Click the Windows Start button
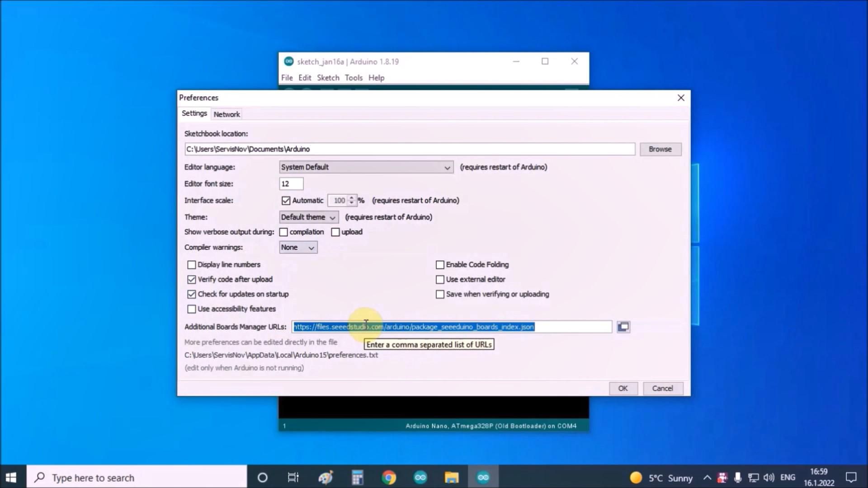This screenshot has width=868, height=488. [x=11, y=478]
